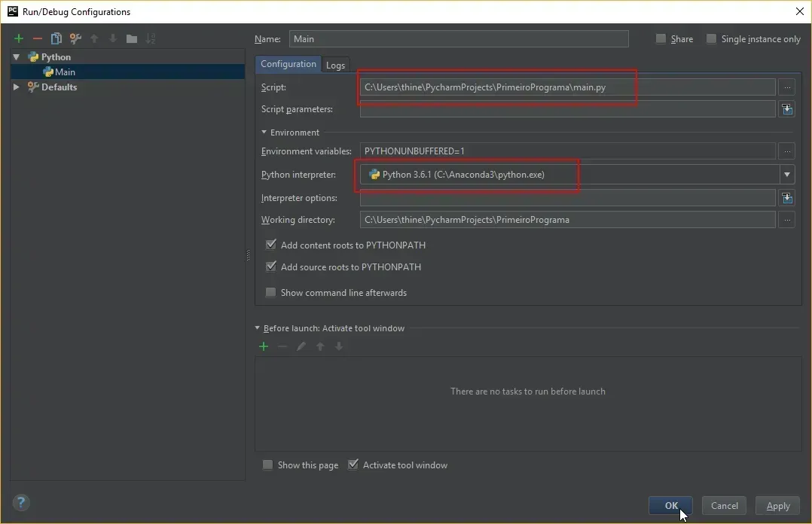This screenshot has height=524, width=812.
Task: Toggle Single instance only checkbox
Action: (712, 38)
